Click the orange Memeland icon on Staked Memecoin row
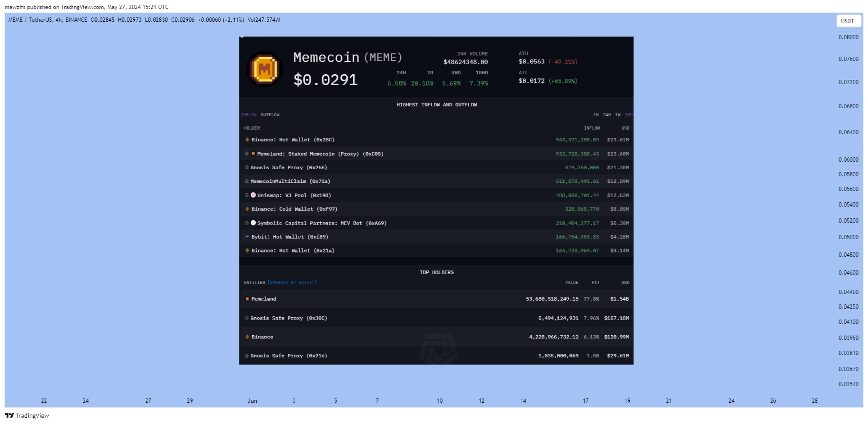The width and height of the screenshot is (868, 424). [253, 154]
